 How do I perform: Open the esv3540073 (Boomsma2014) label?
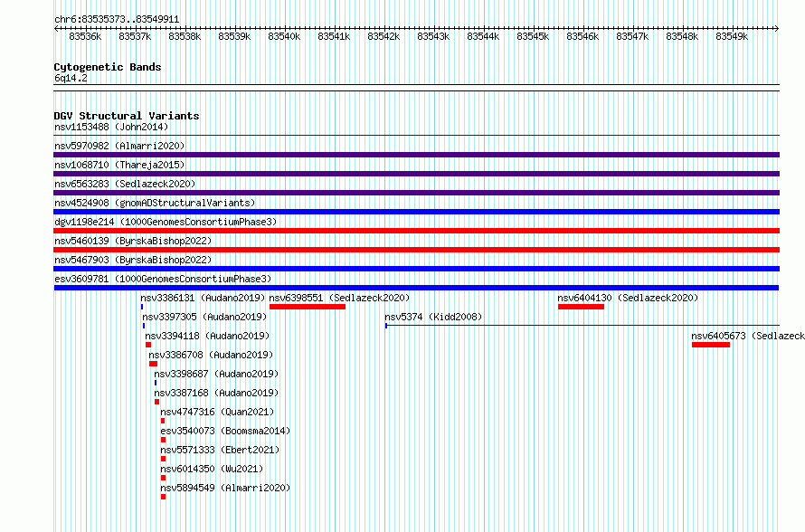click(225, 431)
